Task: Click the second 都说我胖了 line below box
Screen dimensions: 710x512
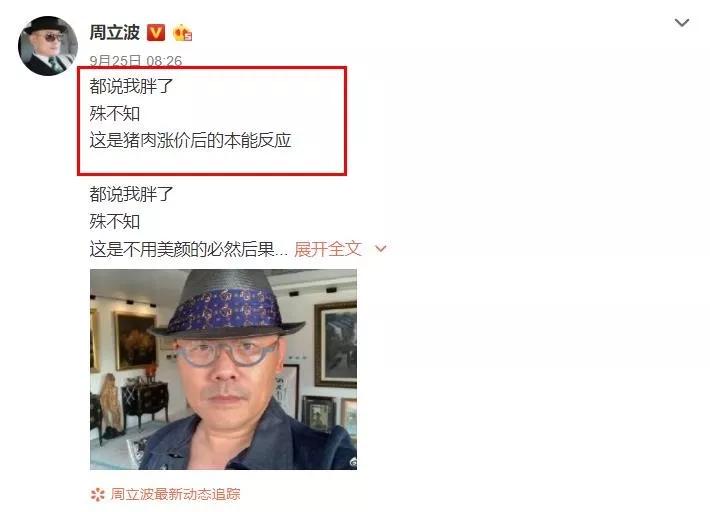Action: (131, 194)
